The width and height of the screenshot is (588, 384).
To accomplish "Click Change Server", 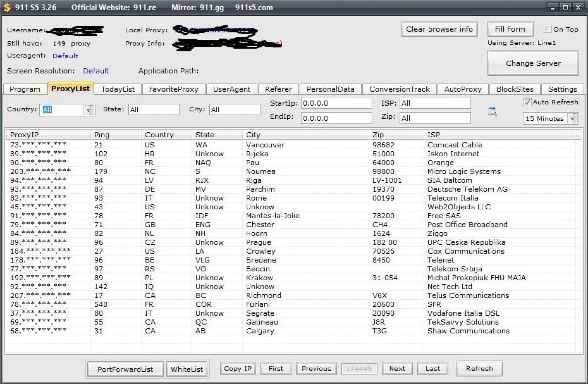I will pos(533,63).
